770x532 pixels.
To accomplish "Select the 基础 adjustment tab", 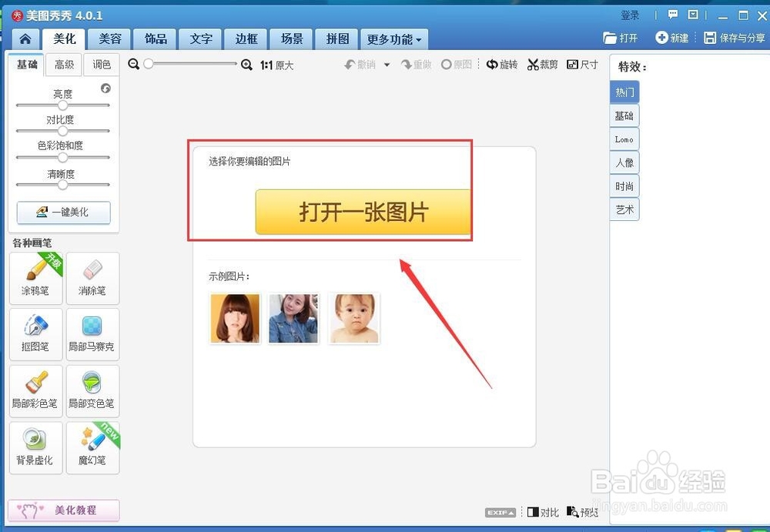I will coord(27,65).
